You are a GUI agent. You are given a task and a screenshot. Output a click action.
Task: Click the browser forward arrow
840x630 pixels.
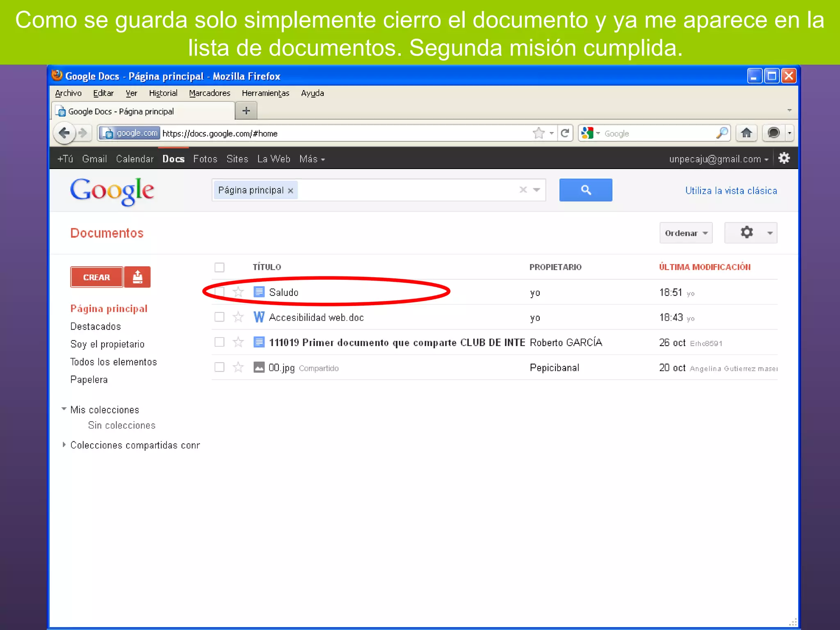click(x=83, y=133)
